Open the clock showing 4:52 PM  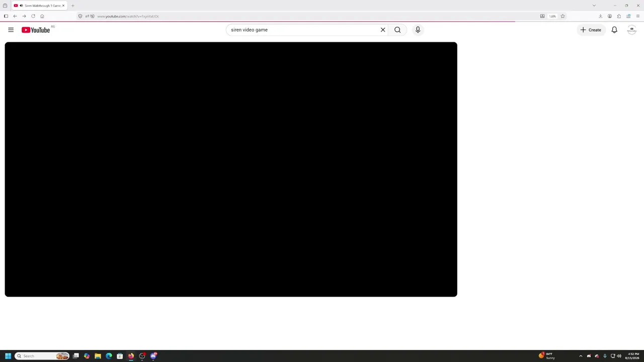click(x=633, y=356)
